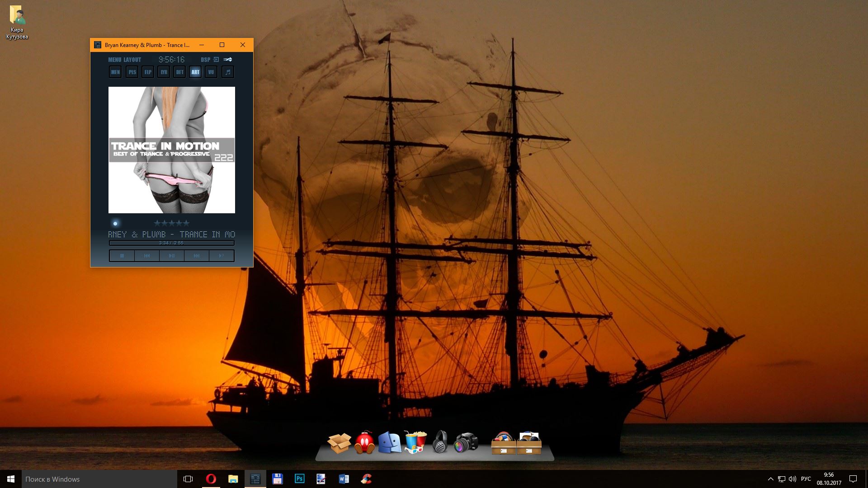Show the VU meter panel

211,72
